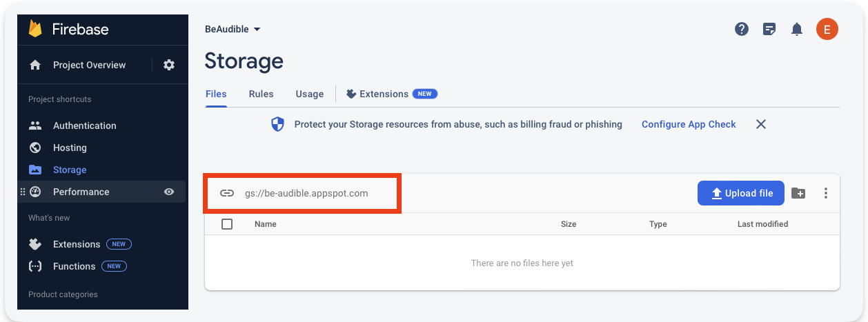Viewport: 868px width, 322px height.
Task: Sort by Name column header
Action: click(266, 224)
